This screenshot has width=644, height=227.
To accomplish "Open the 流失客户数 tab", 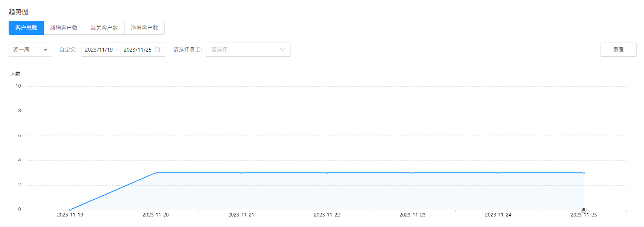I will (104, 28).
